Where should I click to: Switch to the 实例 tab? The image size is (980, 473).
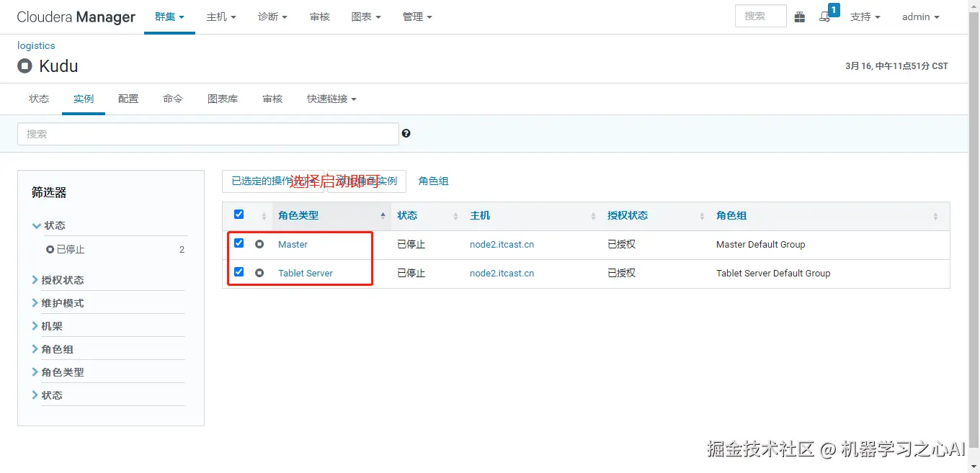click(x=84, y=99)
